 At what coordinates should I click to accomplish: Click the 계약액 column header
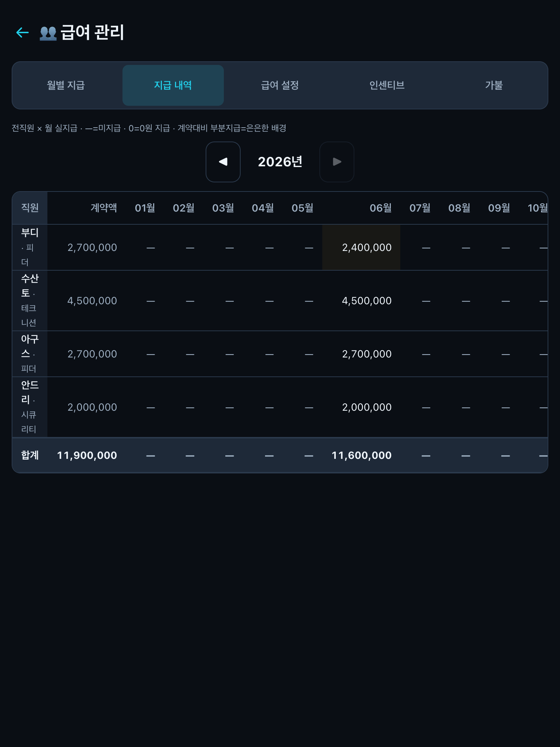104,208
